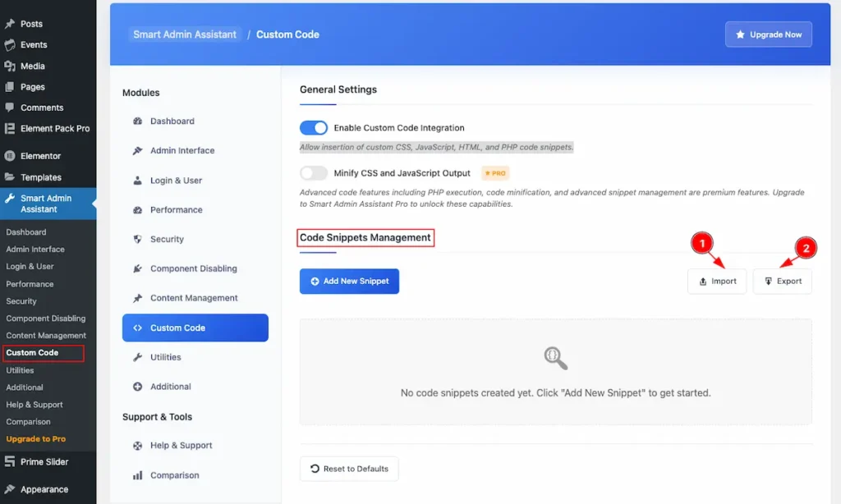Open the Custom Code module tab

195,328
